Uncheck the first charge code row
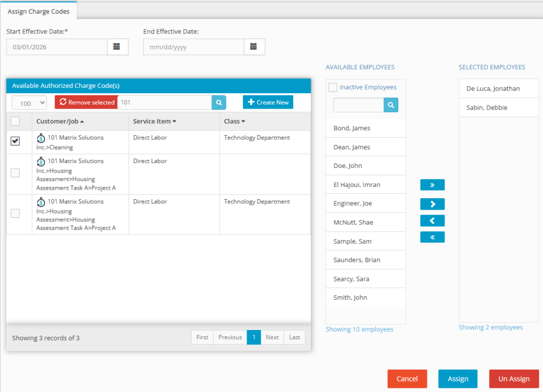543x392 pixels. click(x=15, y=141)
